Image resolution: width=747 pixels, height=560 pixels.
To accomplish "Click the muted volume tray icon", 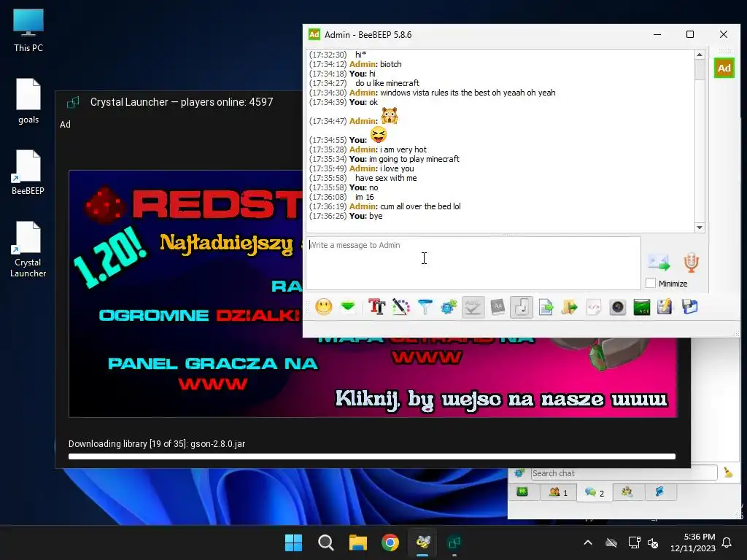I will pos(653,542).
